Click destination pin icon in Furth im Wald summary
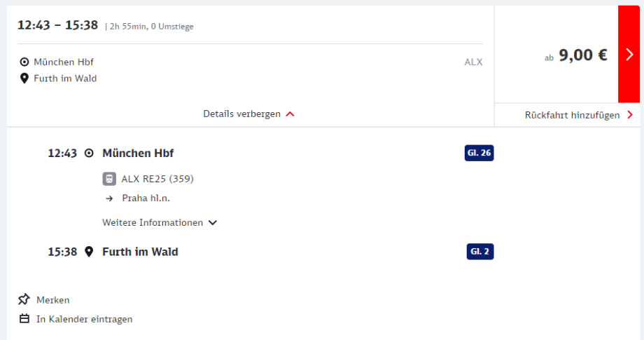The width and height of the screenshot is (644, 340). (24, 79)
